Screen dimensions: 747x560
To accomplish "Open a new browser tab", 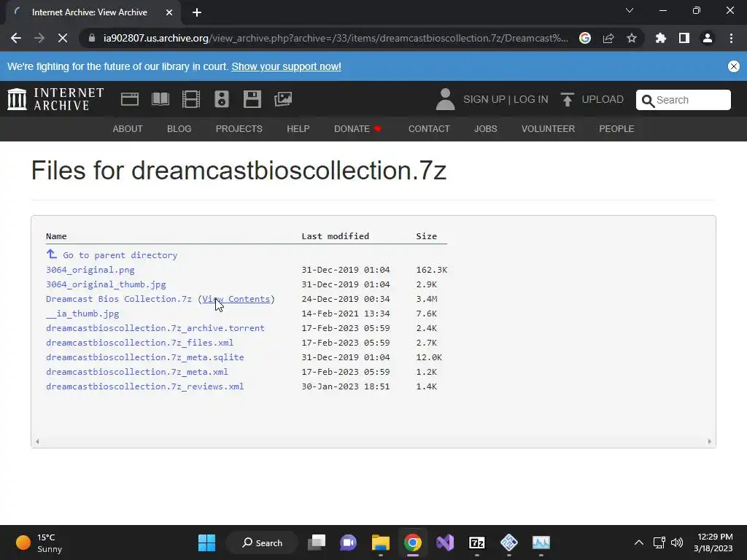I will coord(197,12).
